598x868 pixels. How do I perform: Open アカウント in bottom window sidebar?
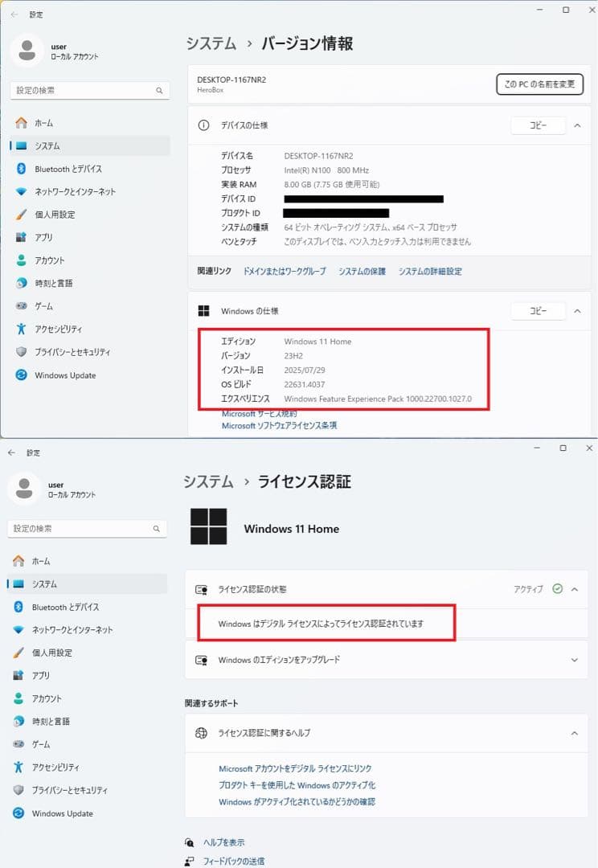pos(87,698)
